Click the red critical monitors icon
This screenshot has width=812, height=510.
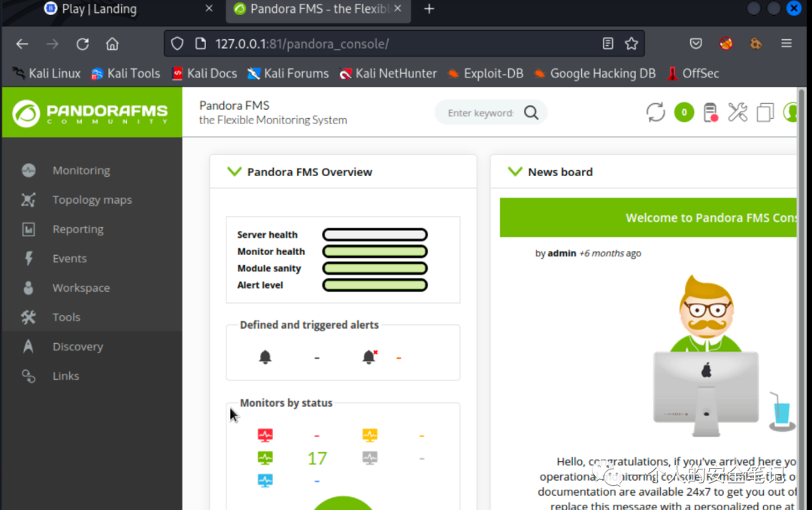click(265, 435)
